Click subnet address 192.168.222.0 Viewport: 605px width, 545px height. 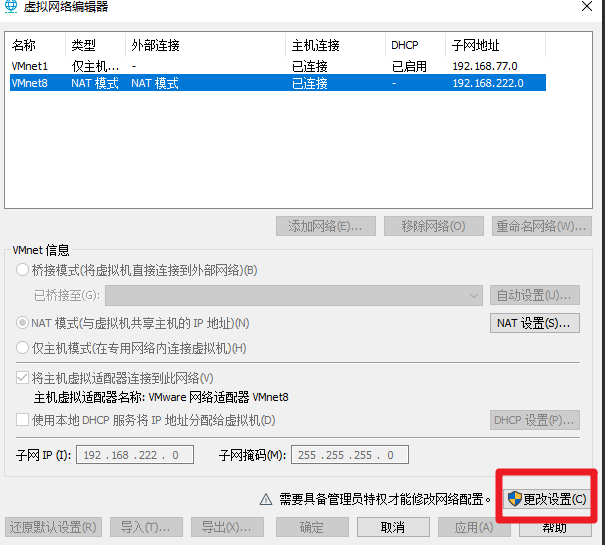click(x=488, y=83)
